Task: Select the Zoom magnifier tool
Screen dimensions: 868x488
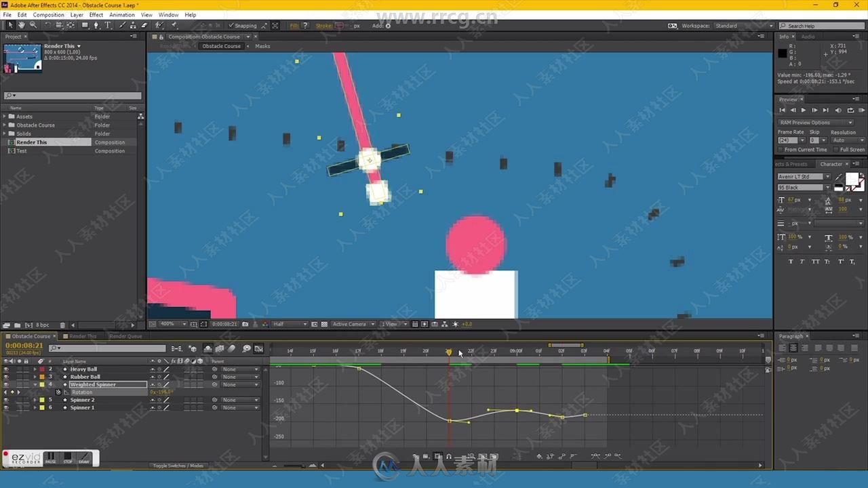Action: (x=33, y=25)
